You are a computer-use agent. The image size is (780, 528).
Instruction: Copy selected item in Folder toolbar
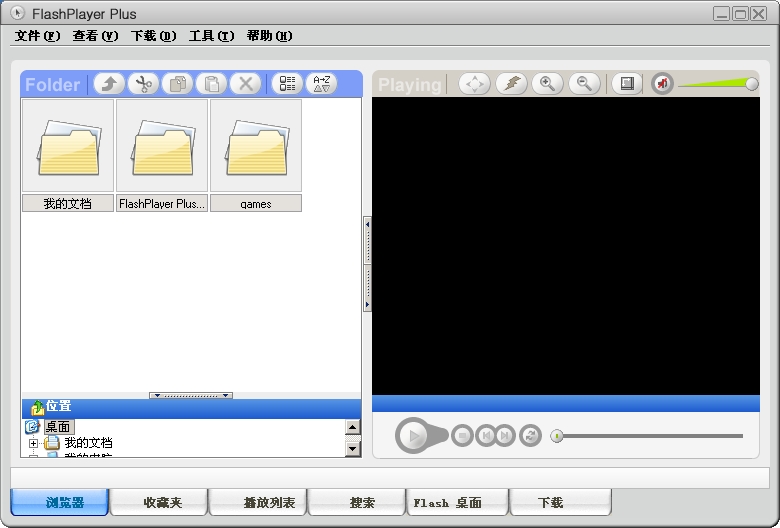178,84
